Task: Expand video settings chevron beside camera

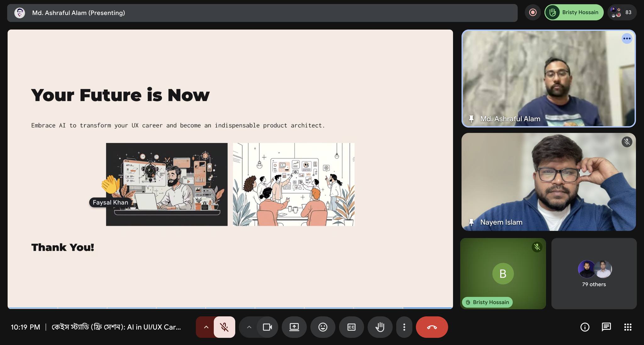Action: (x=249, y=327)
